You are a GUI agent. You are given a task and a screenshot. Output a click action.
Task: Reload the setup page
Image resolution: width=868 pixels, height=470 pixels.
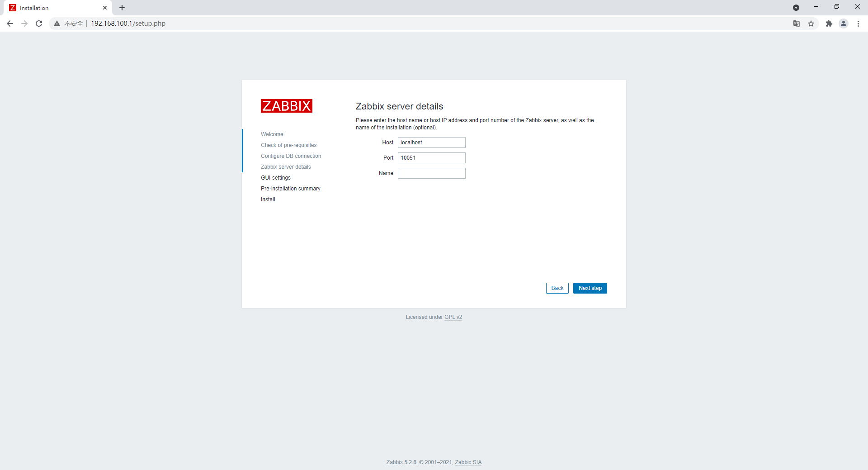click(x=39, y=24)
